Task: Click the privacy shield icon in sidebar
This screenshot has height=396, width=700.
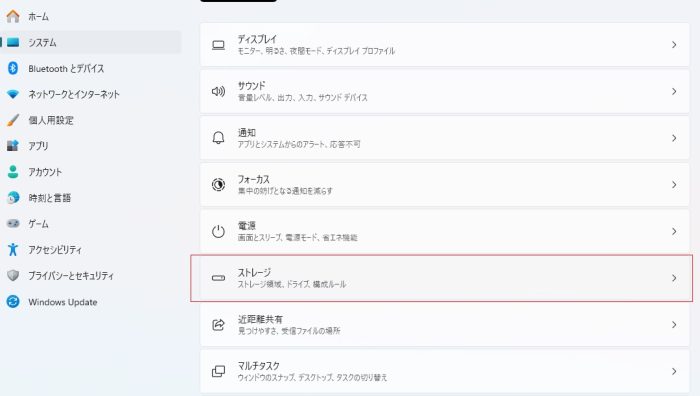Action: (13, 275)
